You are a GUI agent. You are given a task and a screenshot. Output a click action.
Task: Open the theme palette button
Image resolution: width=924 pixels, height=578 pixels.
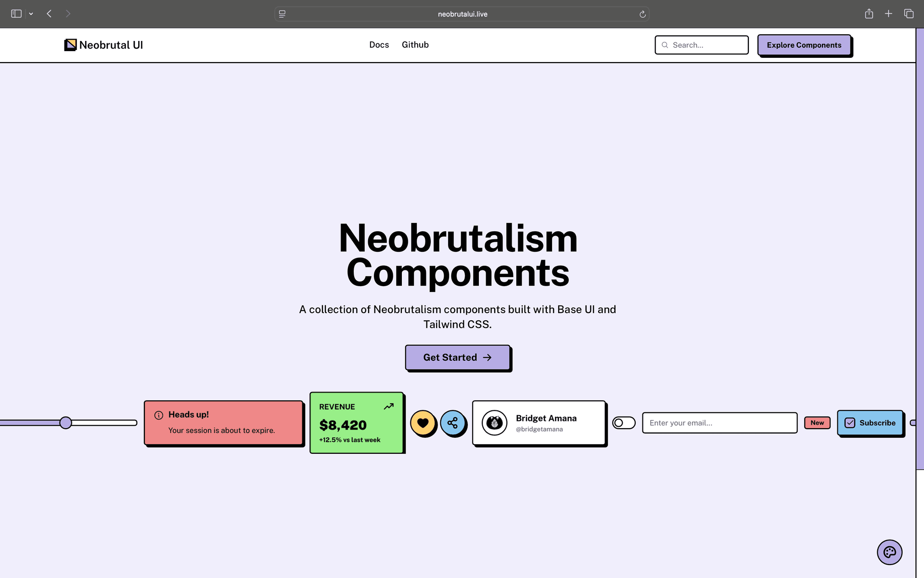point(889,552)
